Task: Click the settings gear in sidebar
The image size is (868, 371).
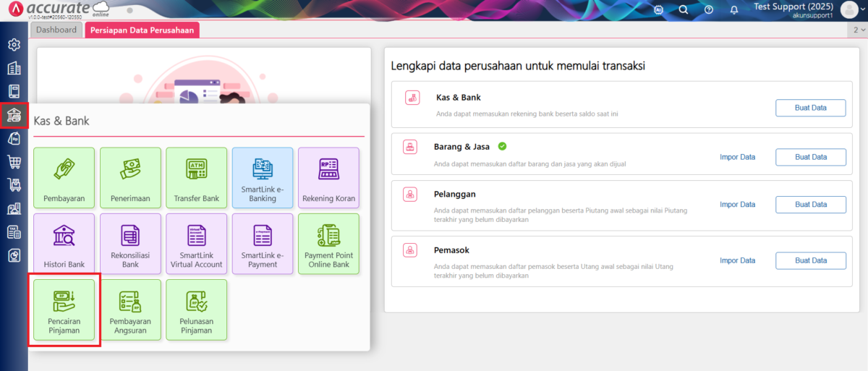Action: point(14,45)
